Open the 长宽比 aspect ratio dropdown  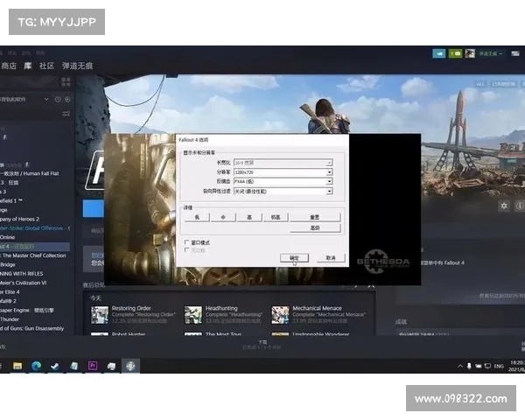(x=283, y=163)
